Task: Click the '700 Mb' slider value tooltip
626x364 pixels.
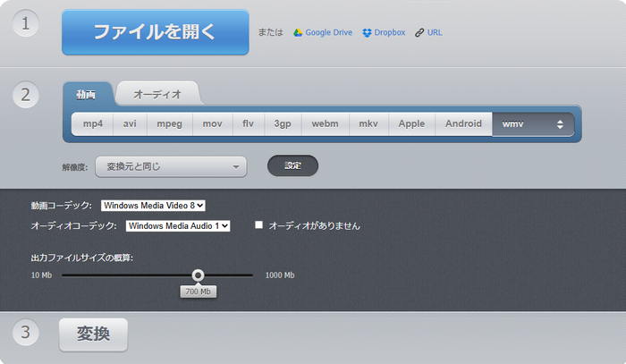Action: (198, 292)
